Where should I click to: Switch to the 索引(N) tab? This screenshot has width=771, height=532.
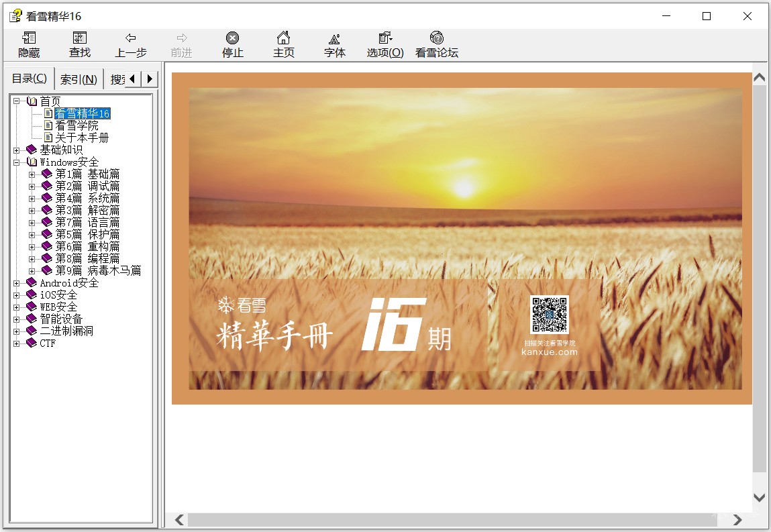[x=79, y=79]
